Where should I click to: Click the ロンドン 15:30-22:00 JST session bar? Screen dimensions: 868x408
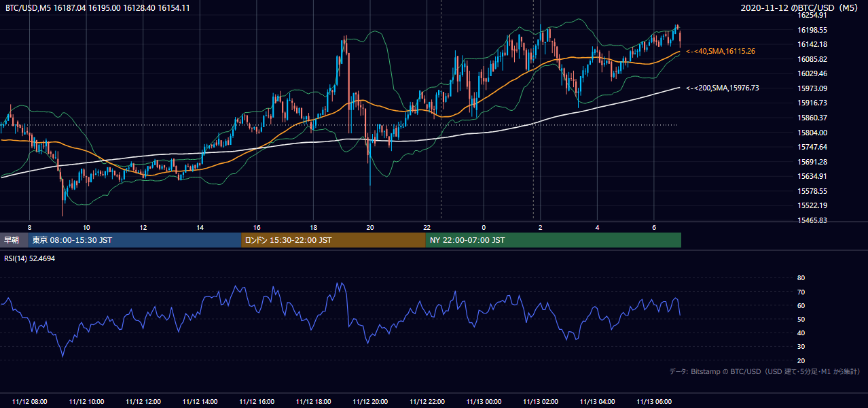(333, 240)
